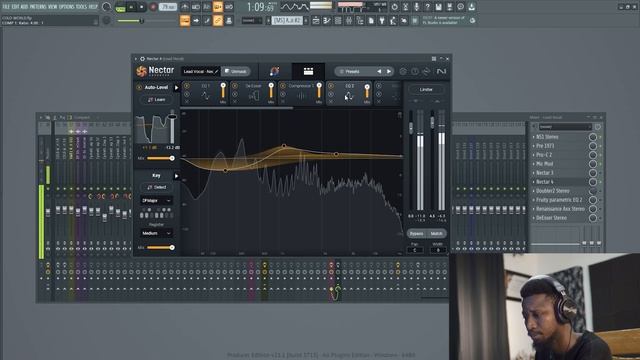640x360 pixels.
Task: Click the FL Studio stop button
Action: coord(142,7)
